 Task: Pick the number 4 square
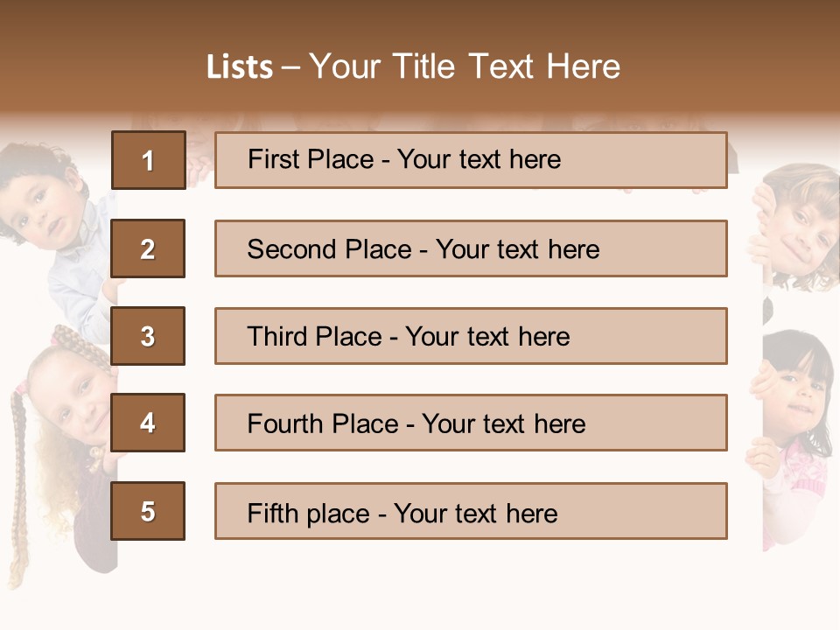tap(148, 423)
